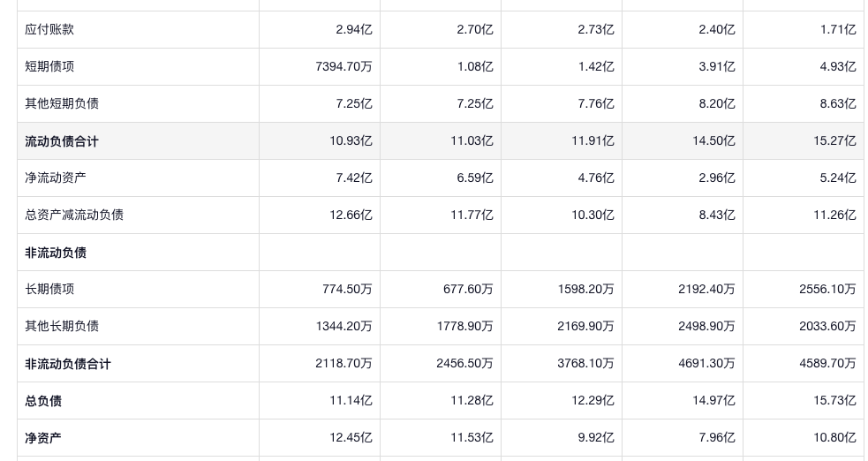Click the 非流动负债 section heading
The height and width of the screenshot is (461, 868).
click(56, 253)
